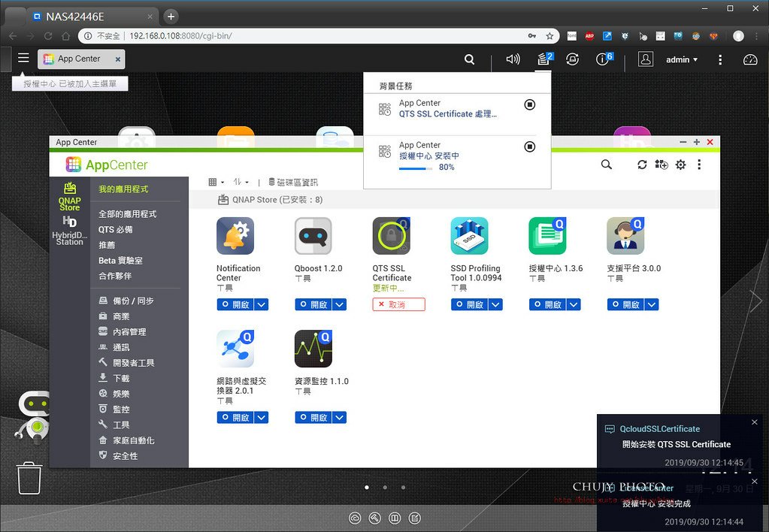
Task: Select QNAP Store in the sidebar
Action: (x=70, y=196)
